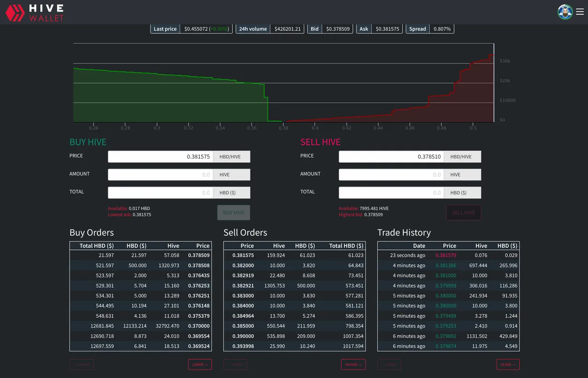This screenshot has width=588, height=378.
Task: Click Available 0.017 HBD balance link
Action: pyautogui.click(x=129, y=208)
